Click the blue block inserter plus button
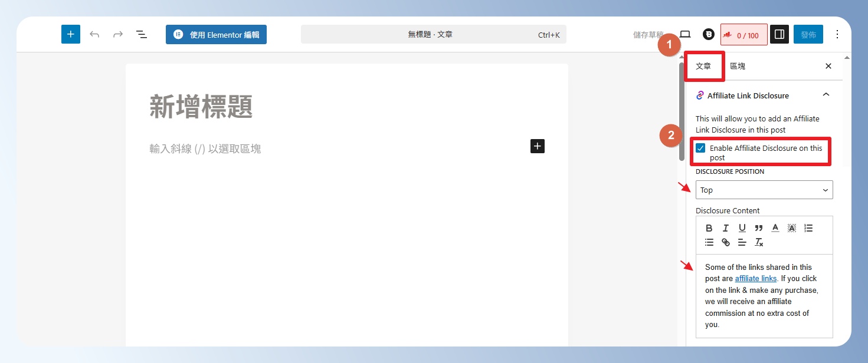 click(70, 34)
